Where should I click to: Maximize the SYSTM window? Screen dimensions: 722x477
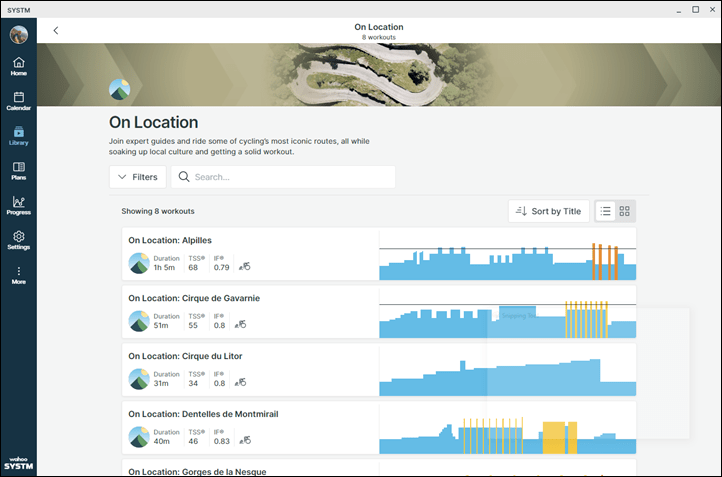coord(696,10)
